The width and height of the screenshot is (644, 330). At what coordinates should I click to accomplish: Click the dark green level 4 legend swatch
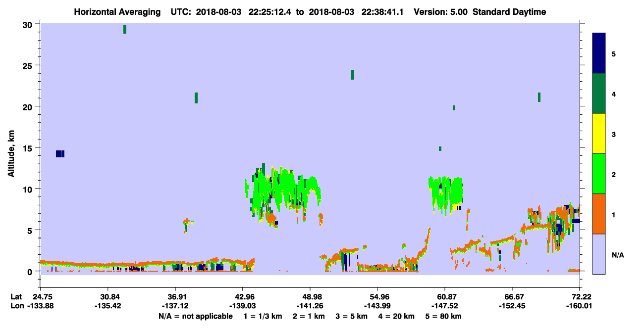click(599, 94)
